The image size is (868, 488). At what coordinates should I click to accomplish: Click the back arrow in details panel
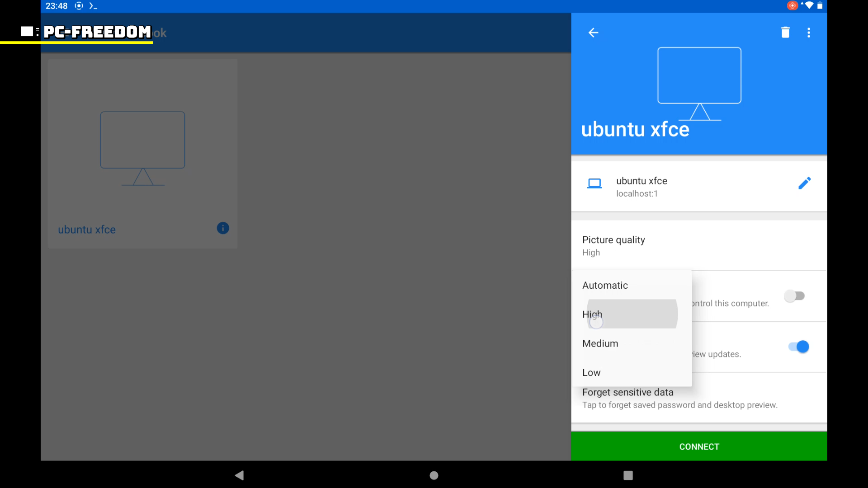[x=593, y=33]
